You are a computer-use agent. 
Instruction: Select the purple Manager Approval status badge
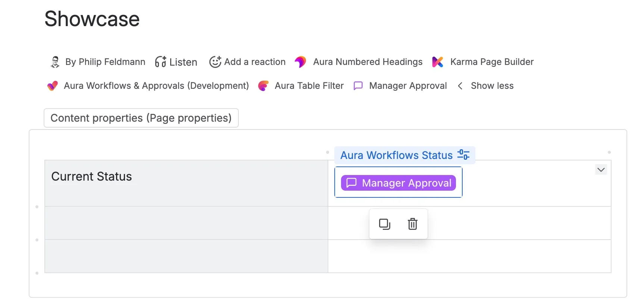pos(398,183)
